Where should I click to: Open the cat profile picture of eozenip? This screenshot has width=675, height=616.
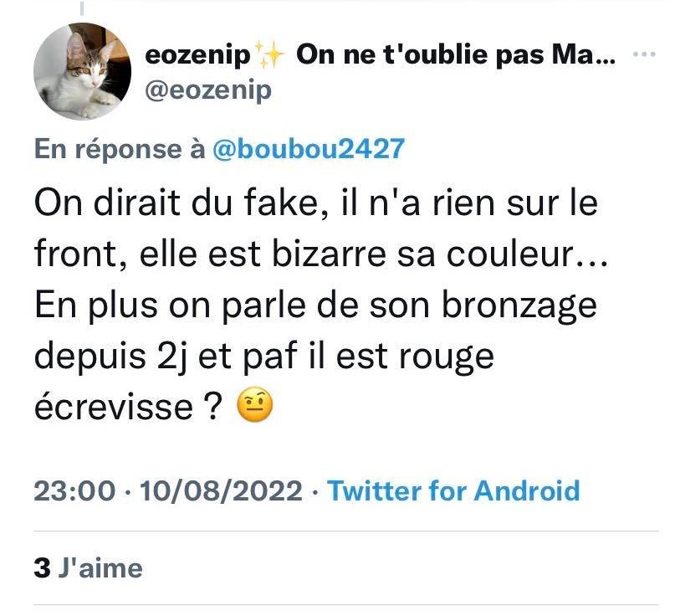coord(82,71)
